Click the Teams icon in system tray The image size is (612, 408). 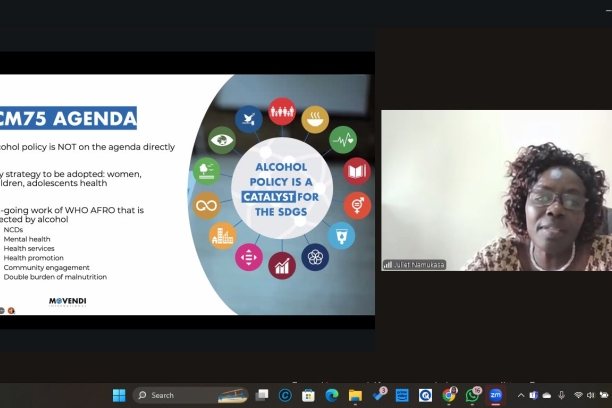click(533, 395)
